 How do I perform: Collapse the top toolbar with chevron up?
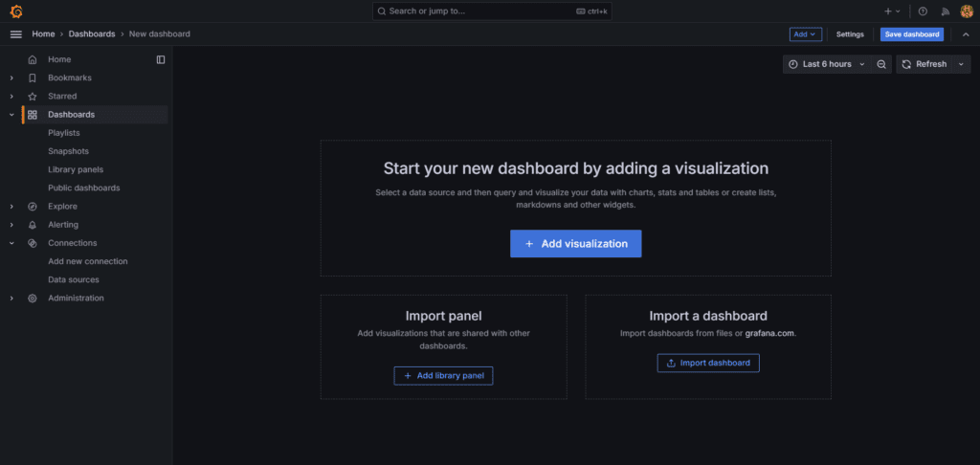[x=966, y=34]
